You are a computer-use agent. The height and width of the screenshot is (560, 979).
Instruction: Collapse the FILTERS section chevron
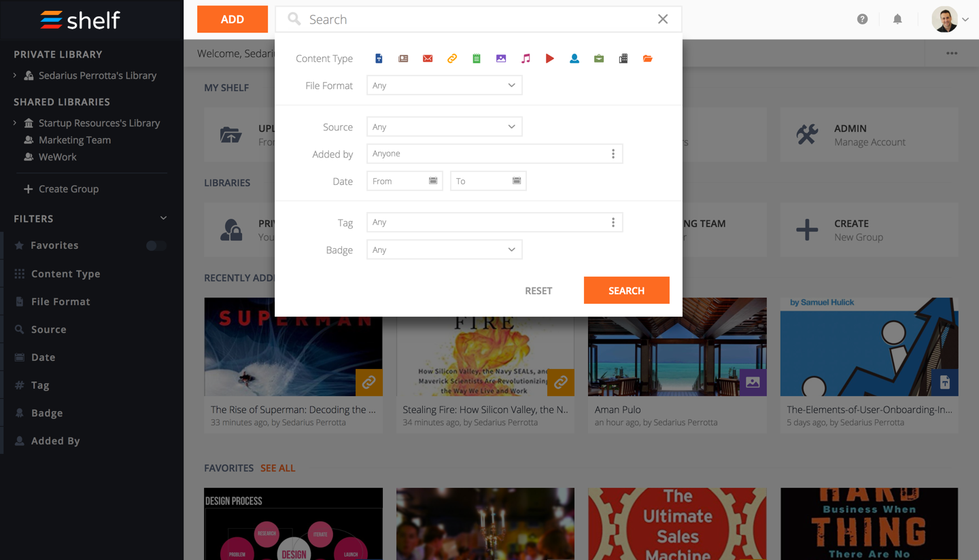click(163, 218)
